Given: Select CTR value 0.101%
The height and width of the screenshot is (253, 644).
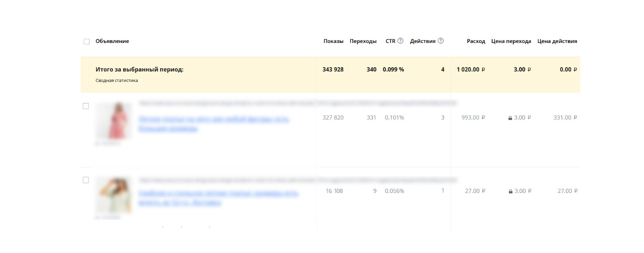Looking at the screenshot, I should tap(394, 118).
